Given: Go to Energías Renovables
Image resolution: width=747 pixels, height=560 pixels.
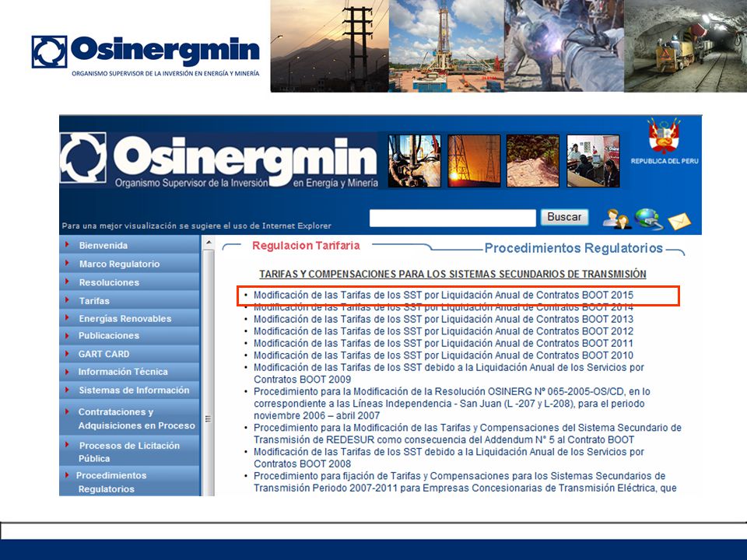Looking at the screenshot, I should click(x=125, y=319).
